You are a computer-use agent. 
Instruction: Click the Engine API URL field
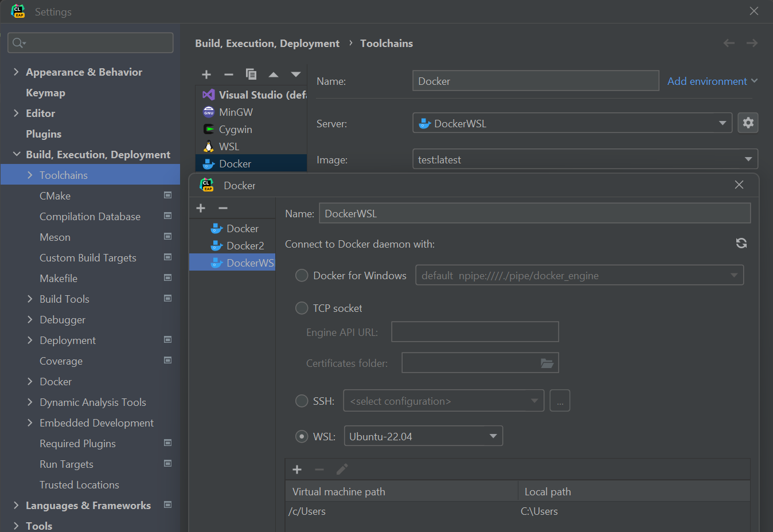475,332
